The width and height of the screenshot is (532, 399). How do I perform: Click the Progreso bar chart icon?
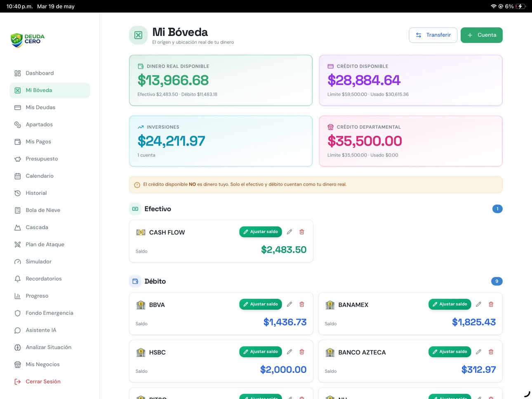(x=17, y=296)
